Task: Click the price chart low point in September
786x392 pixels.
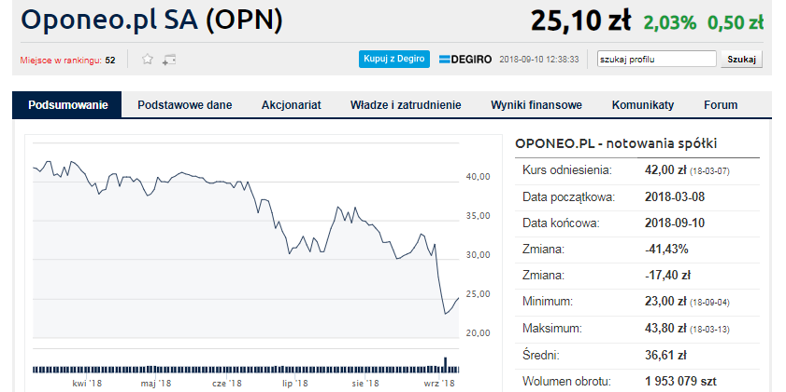Action: [x=445, y=314]
